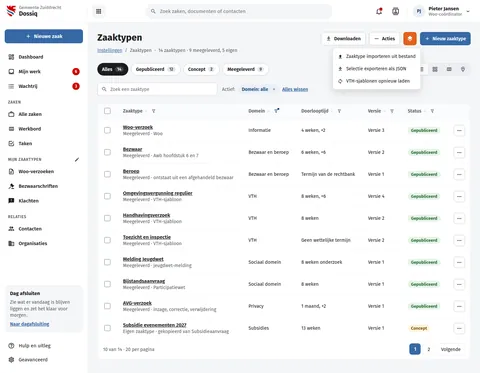Screen dimensions: 480x373
Task: Click the Nieuw zaaktype button
Action: click(445, 39)
